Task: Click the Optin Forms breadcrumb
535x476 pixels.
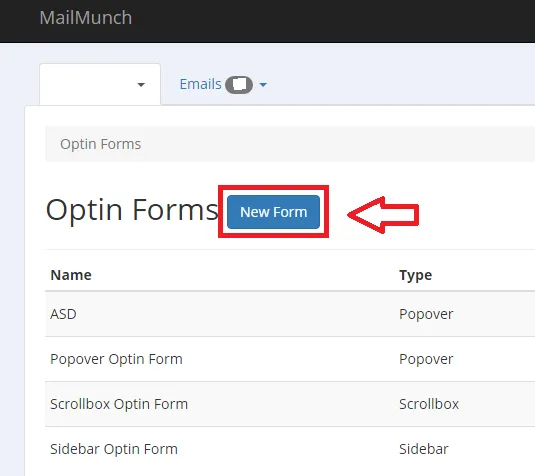Action: [100, 144]
